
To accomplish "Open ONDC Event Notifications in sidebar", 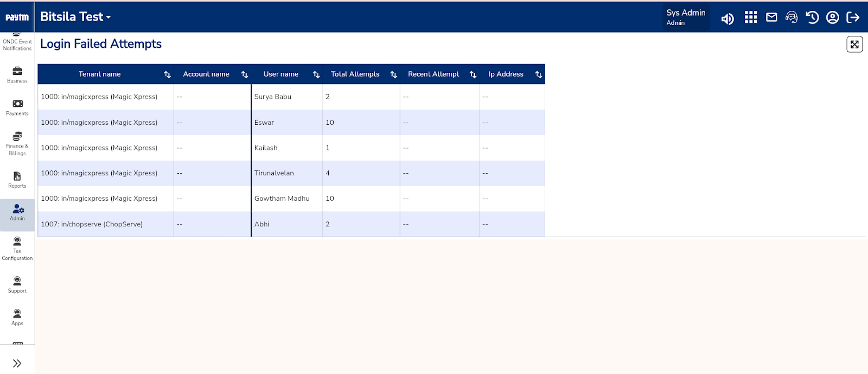I will (17, 42).
